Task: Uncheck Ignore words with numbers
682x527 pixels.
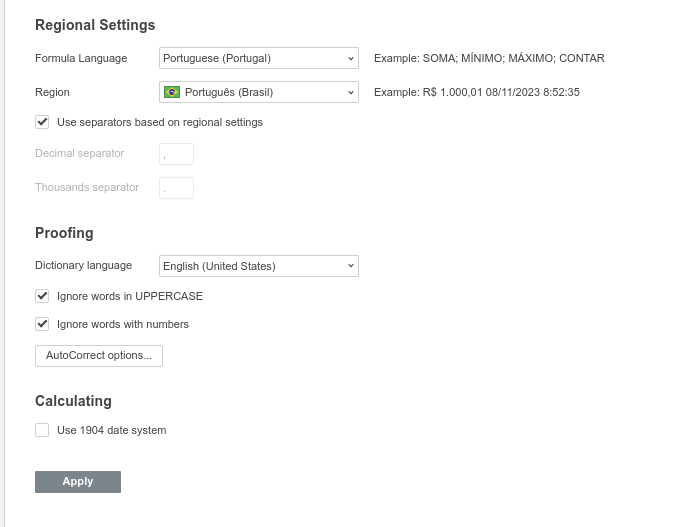Action: point(42,324)
